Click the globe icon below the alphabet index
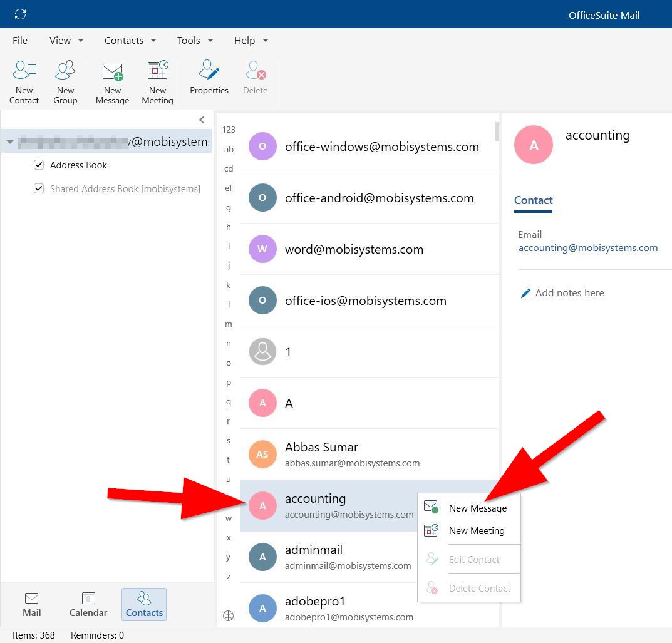The height and width of the screenshot is (643, 672). pos(229,616)
